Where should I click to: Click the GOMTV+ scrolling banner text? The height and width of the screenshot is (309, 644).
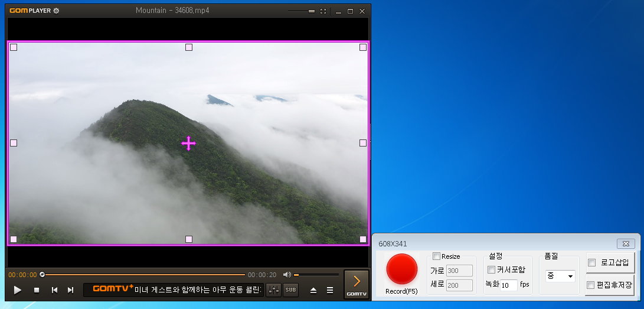(174, 290)
